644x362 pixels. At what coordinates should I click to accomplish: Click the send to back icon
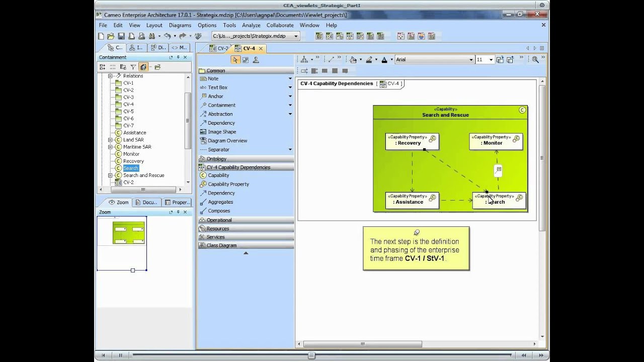pyautogui.click(x=510, y=59)
